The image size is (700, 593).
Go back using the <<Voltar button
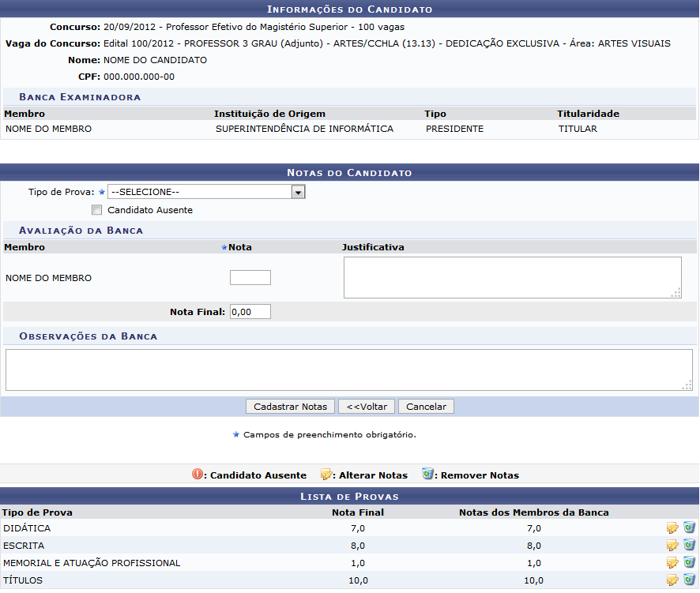point(366,407)
